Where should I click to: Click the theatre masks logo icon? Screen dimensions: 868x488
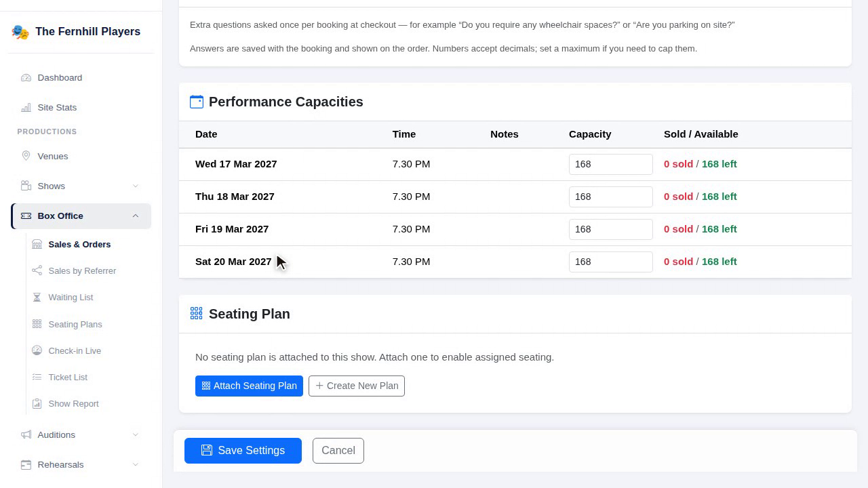pyautogui.click(x=20, y=32)
